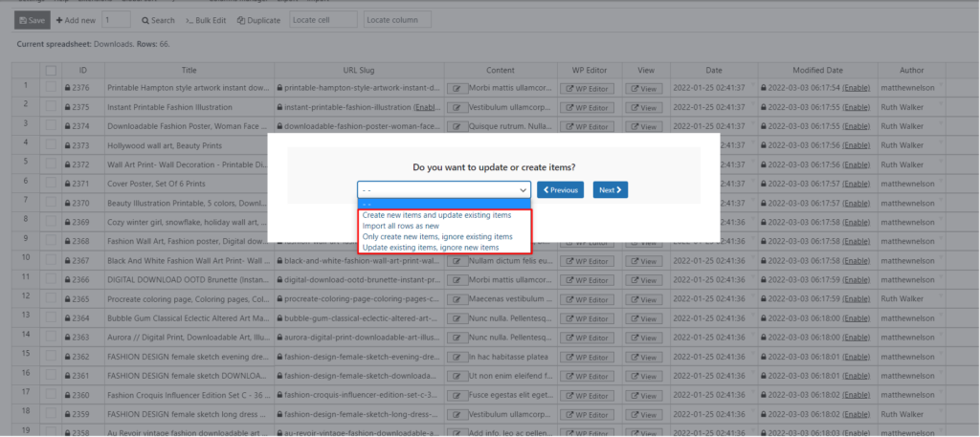Click the content edit icon for 'Morbi mattis ullamcor...' in row 11
This screenshot has height=437, width=980.
click(x=457, y=280)
